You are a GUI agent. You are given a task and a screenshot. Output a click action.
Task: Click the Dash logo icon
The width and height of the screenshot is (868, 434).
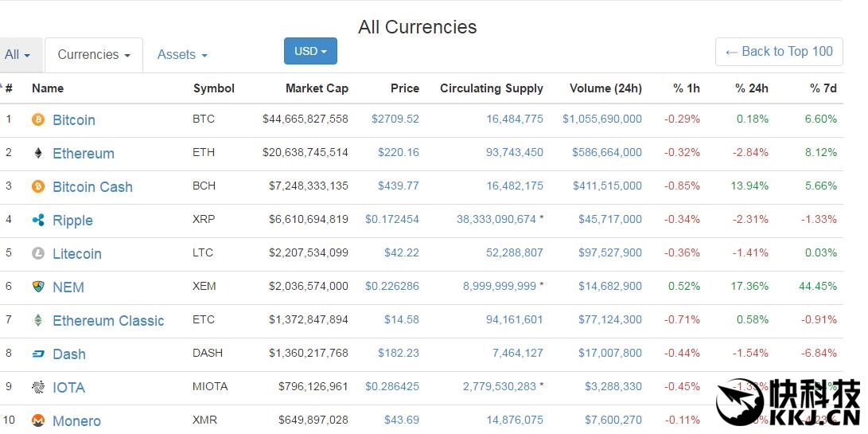pyautogui.click(x=37, y=354)
